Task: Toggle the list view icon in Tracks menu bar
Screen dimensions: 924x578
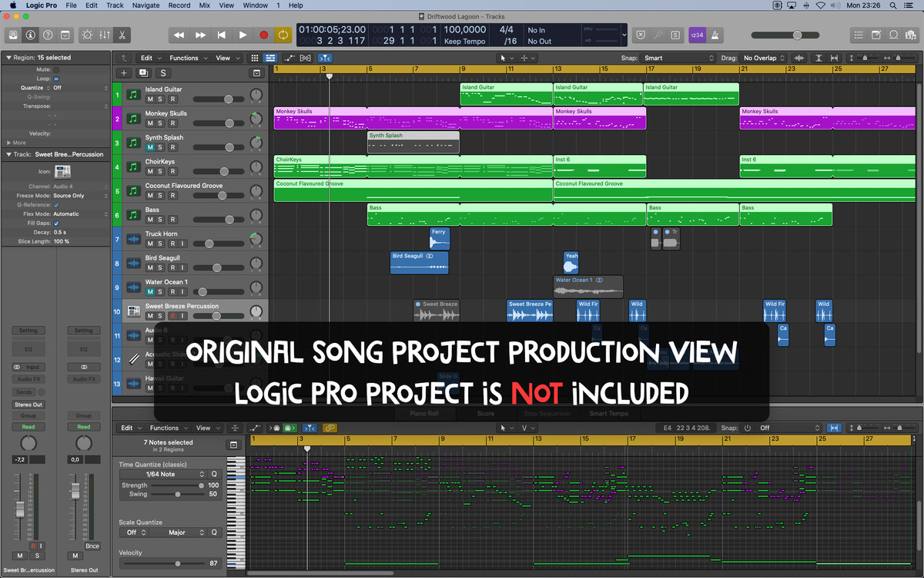Action: coord(270,58)
